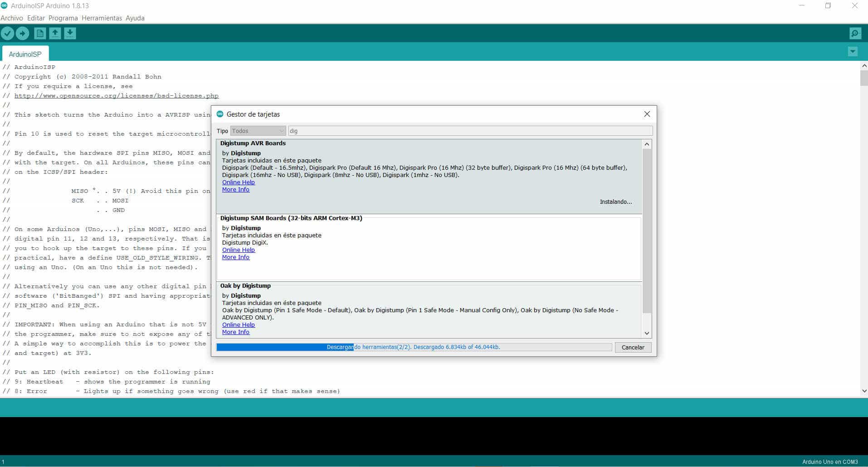Open the Programa menu
868x467 pixels.
click(x=63, y=18)
